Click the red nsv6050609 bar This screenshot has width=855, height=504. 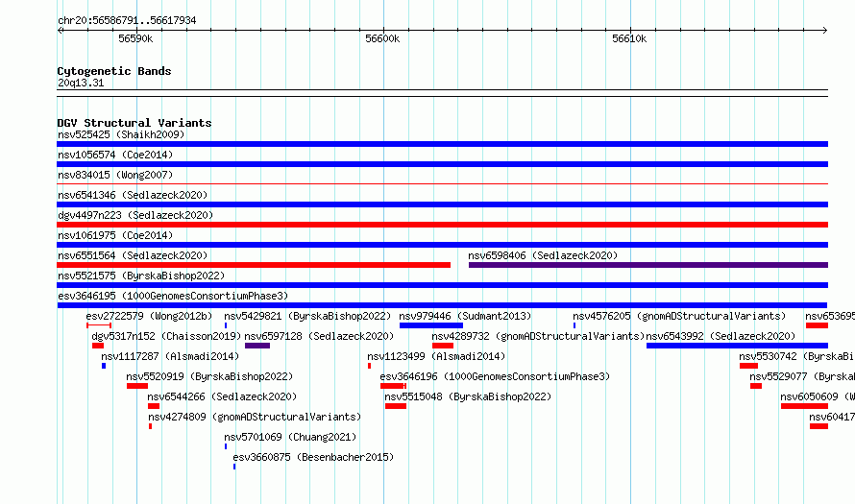(804, 406)
